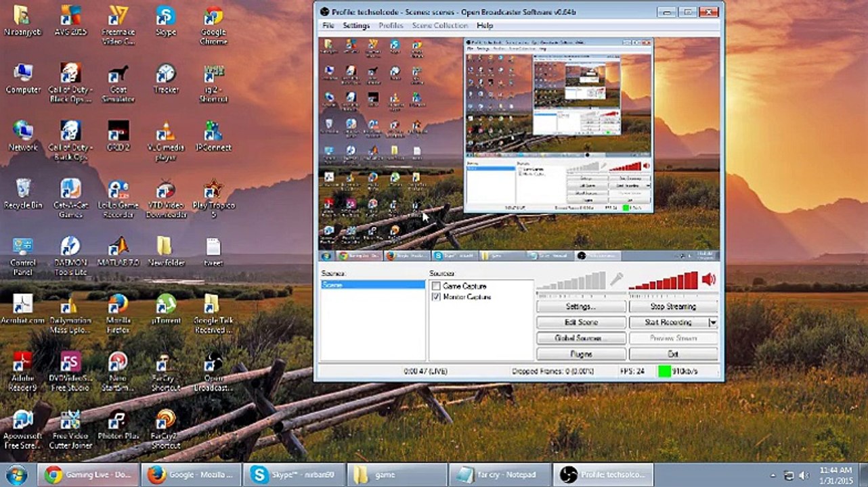Click the 910kb/s bitrate status

pyautogui.click(x=685, y=371)
